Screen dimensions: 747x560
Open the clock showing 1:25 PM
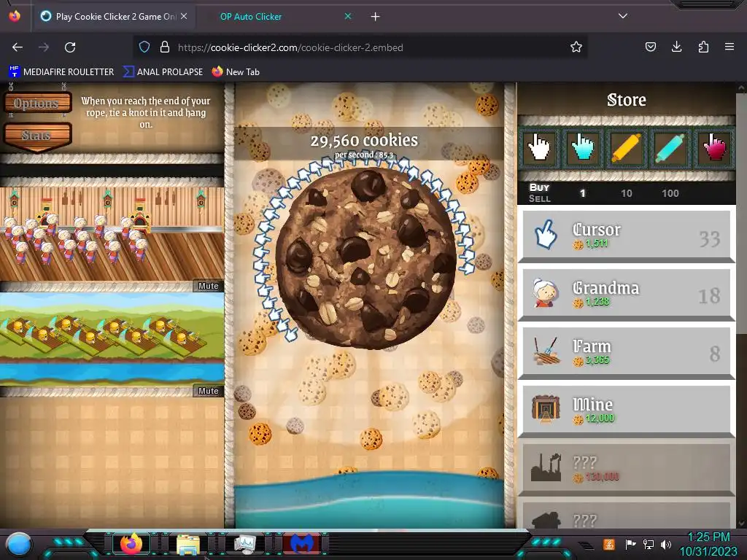tap(709, 544)
